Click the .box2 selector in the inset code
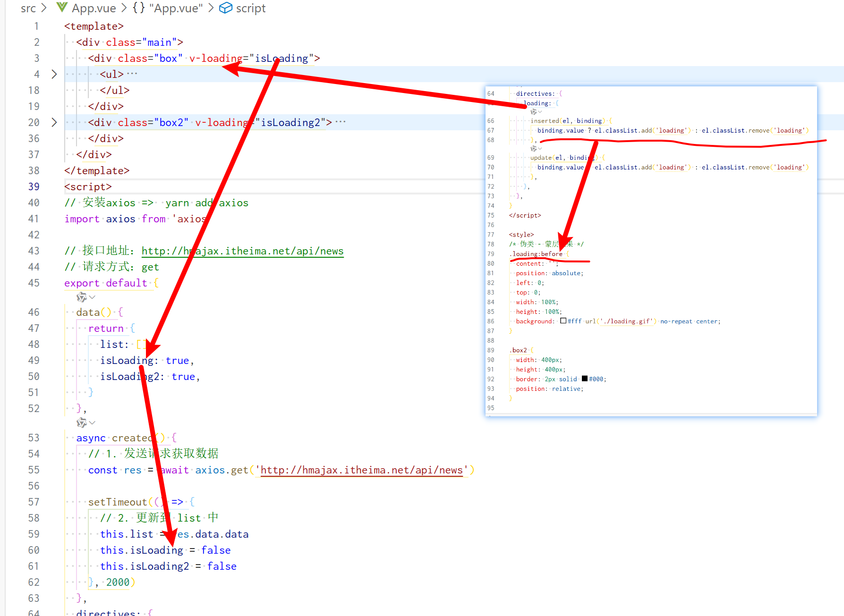The image size is (844, 616). (x=518, y=350)
